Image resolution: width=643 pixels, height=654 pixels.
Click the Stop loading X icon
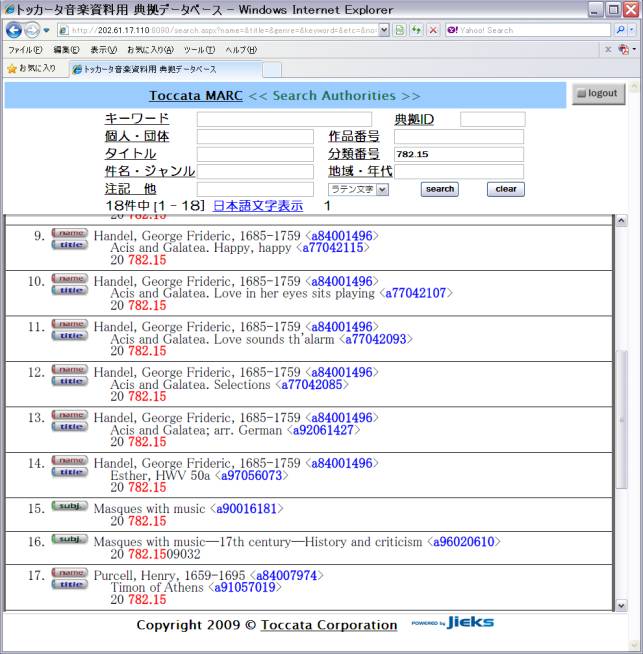tap(433, 30)
